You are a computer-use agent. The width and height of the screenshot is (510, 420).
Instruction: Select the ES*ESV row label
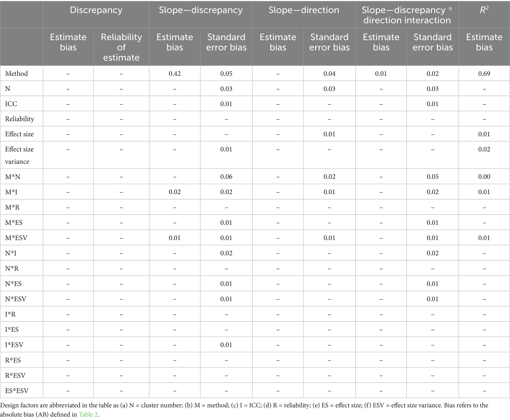[17, 391]
